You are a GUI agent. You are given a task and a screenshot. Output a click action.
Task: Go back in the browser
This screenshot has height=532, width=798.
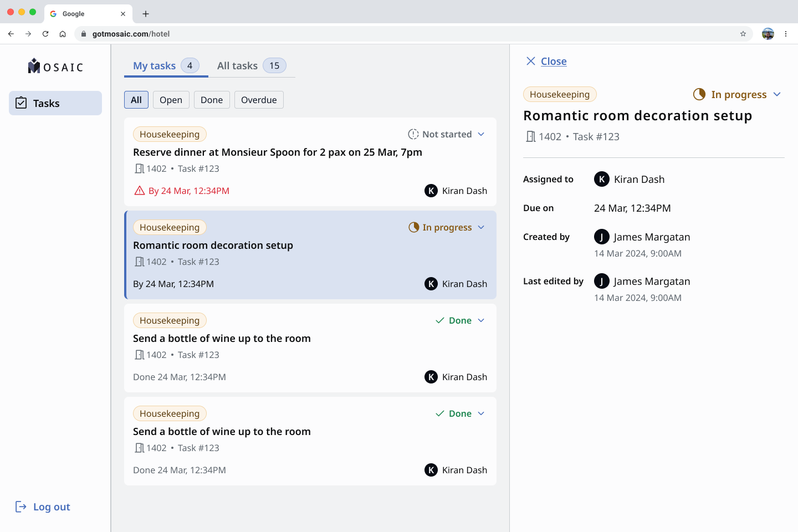coord(11,34)
